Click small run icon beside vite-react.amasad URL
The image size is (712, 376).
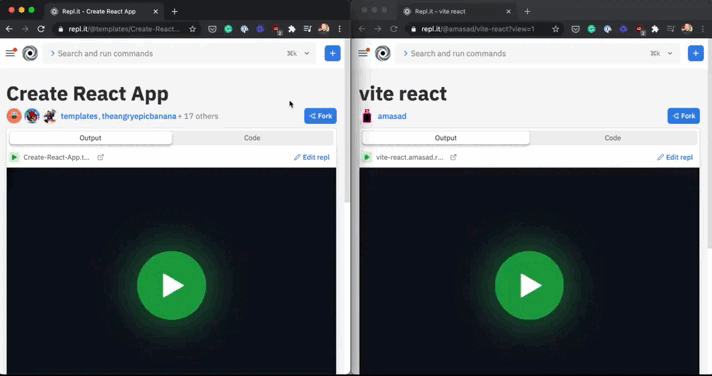click(367, 157)
